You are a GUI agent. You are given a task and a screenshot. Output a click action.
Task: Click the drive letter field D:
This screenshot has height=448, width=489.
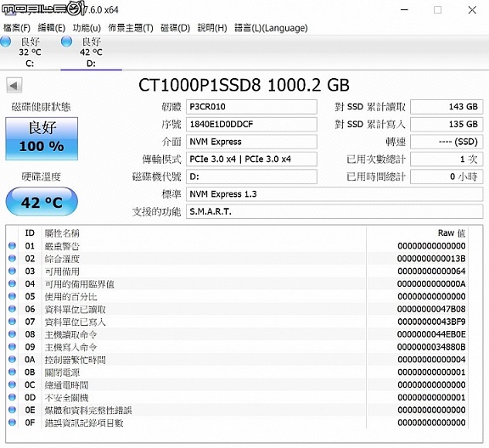251,176
